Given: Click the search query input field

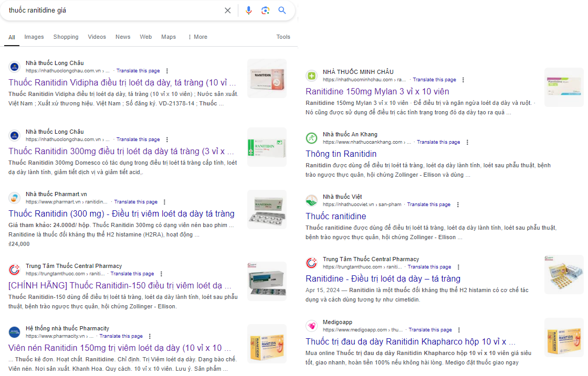Looking at the screenshot, I should click(112, 10).
